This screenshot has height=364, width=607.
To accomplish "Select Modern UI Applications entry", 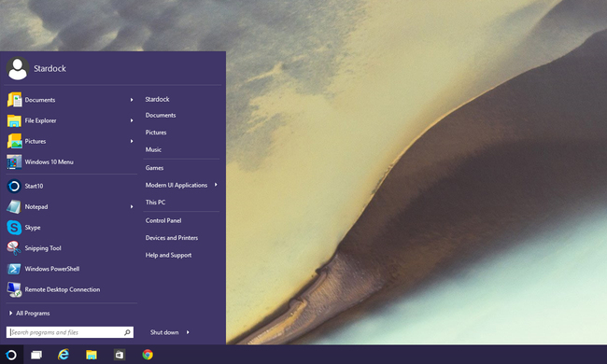I will 176,185.
